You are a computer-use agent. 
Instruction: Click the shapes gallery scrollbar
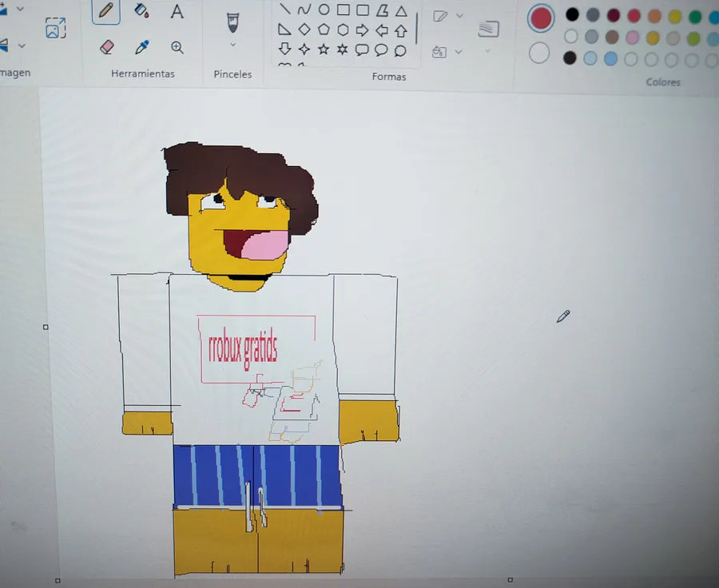coord(416,29)
